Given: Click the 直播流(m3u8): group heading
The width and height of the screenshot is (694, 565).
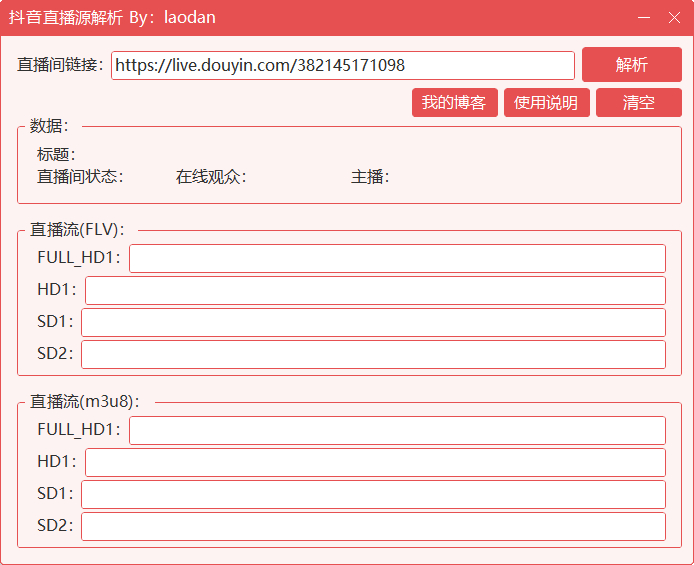Looking at the screenshot, I should click(85, 402).
